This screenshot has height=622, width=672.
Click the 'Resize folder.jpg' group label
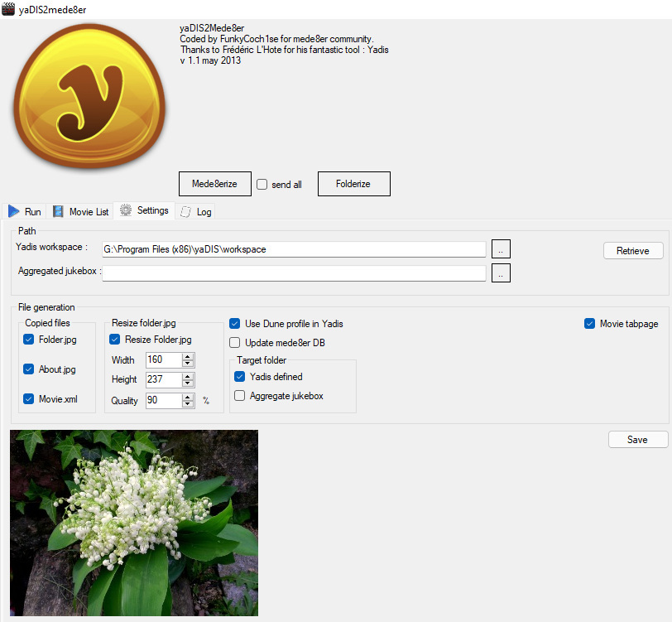click(143, 322)
